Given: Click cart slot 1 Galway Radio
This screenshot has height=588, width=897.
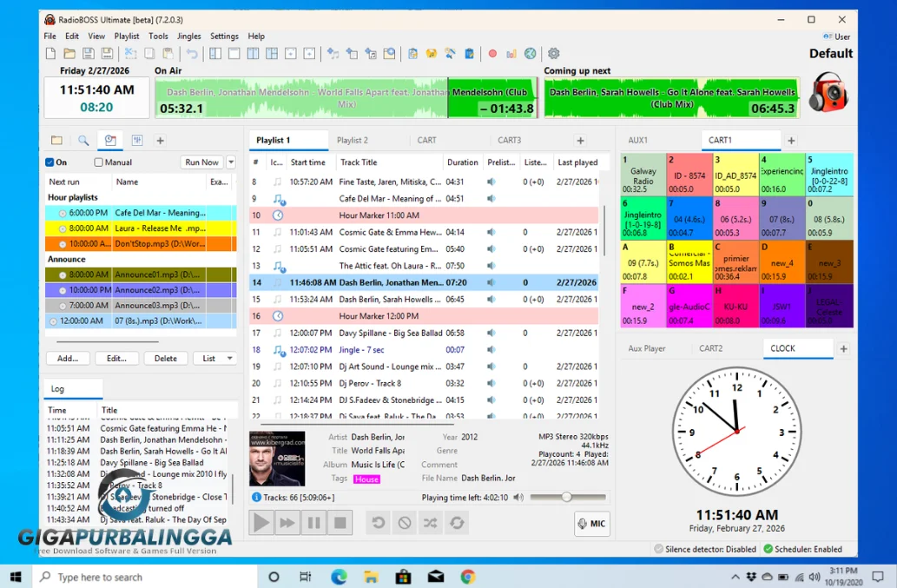Looking at the screenshot, I should pos(643,175).
